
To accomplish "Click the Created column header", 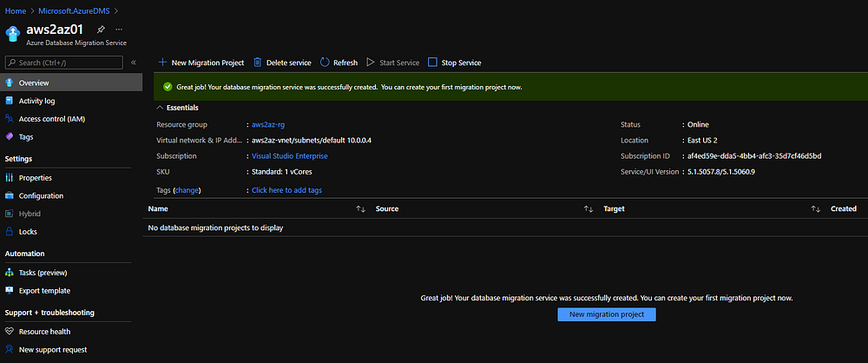I will pyautogui.click(x=844, y=209).
